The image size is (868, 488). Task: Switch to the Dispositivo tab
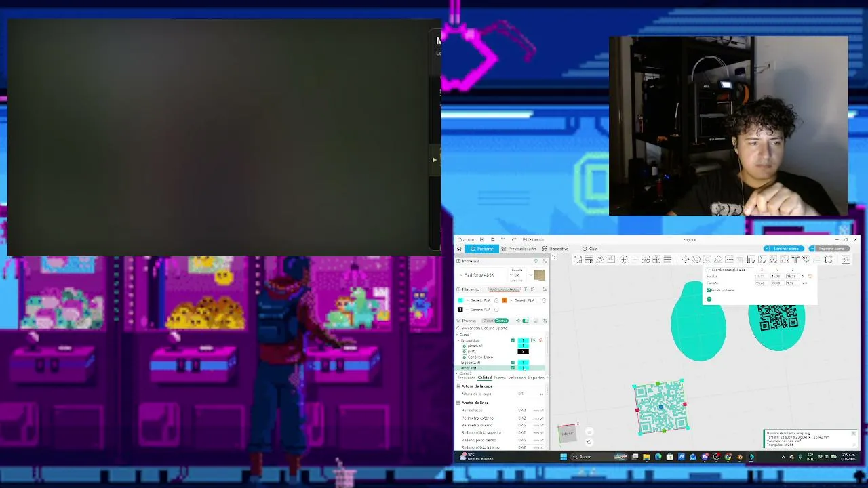556,249
